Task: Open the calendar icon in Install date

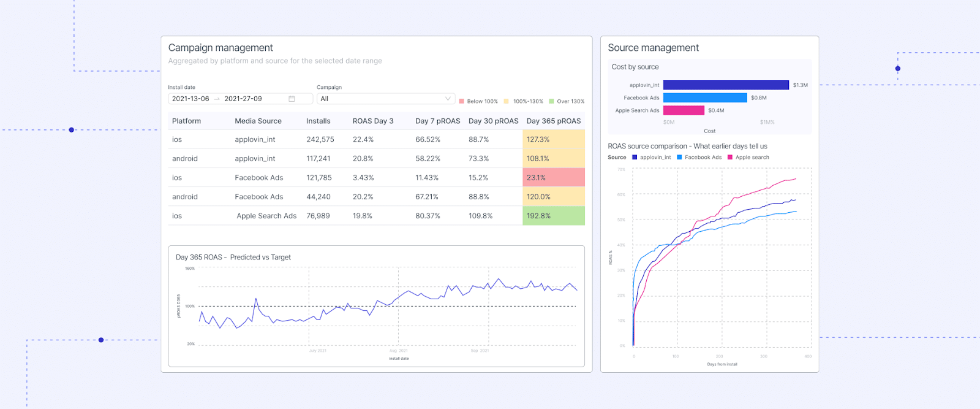Action: 292,99
